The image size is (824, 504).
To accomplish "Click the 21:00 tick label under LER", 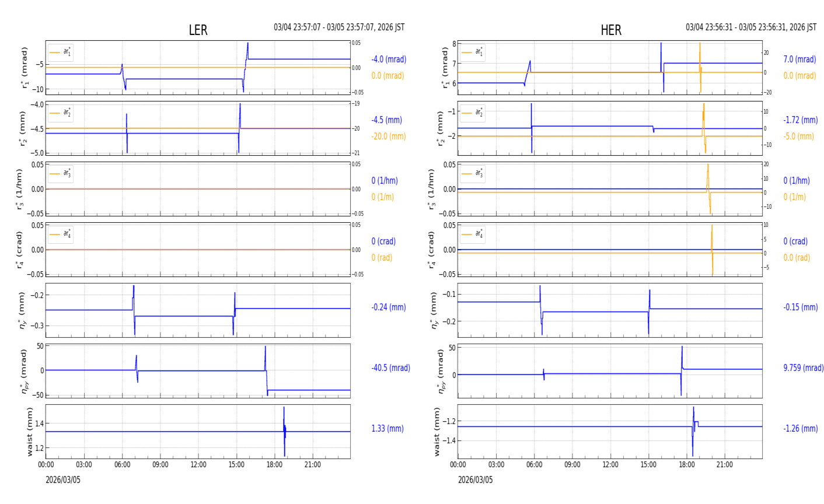I will 313,465.
